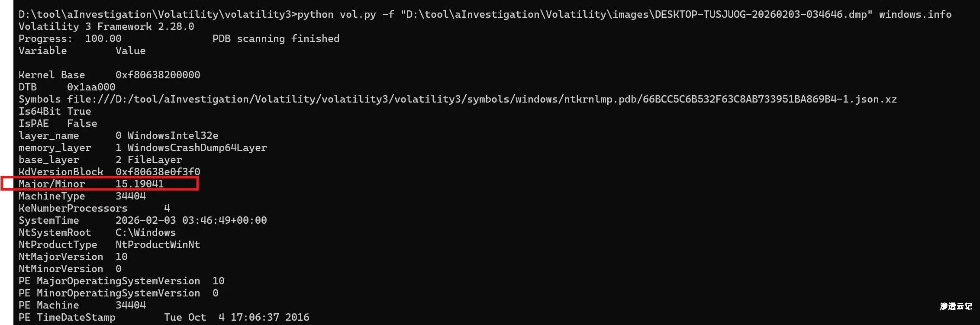The width and height of the screenshot is (980, 325).
Task: Click the PE TimeDateStamp Tue Oct 4 value
Action: point(236,317)
